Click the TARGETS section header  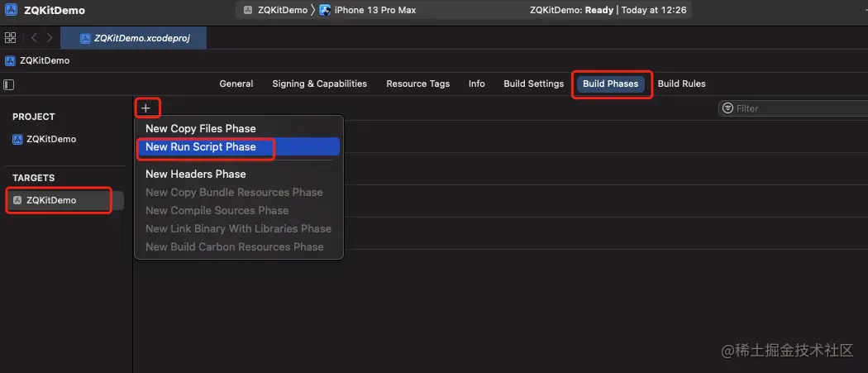(34, 178)
